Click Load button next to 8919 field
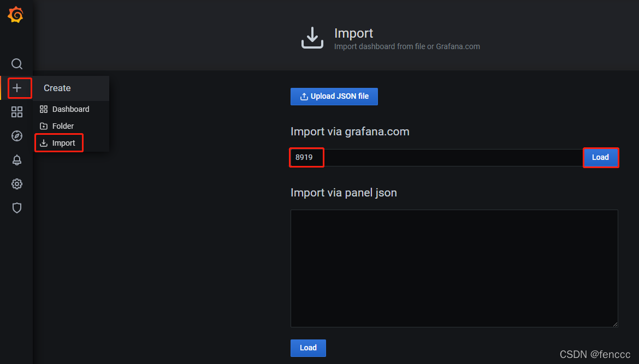Image resolution: width=639 pixels, height=364 pixels. pyautogui.click(x=601, y=158)
